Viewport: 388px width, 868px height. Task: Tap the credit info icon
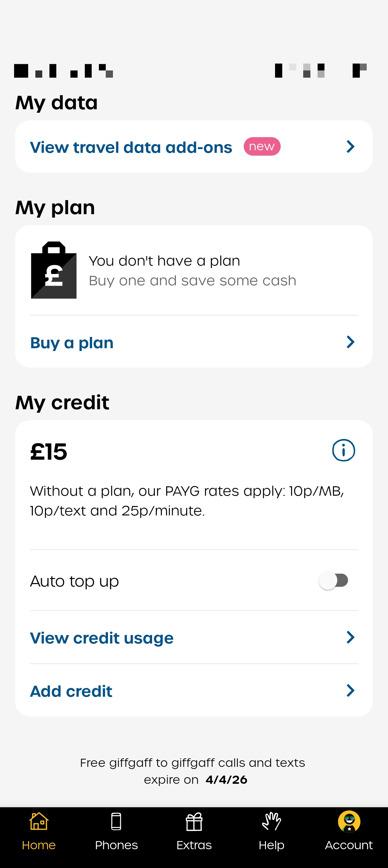[x=343, y=450]
